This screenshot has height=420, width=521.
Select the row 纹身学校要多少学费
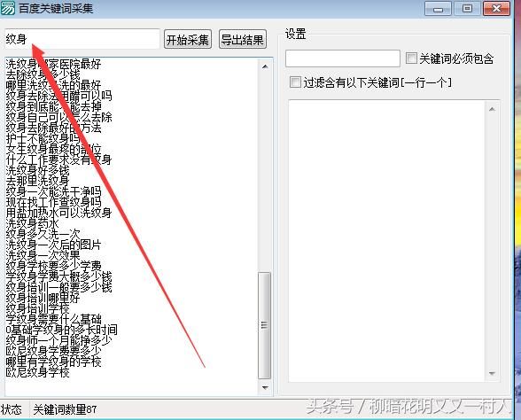[53, 266]
